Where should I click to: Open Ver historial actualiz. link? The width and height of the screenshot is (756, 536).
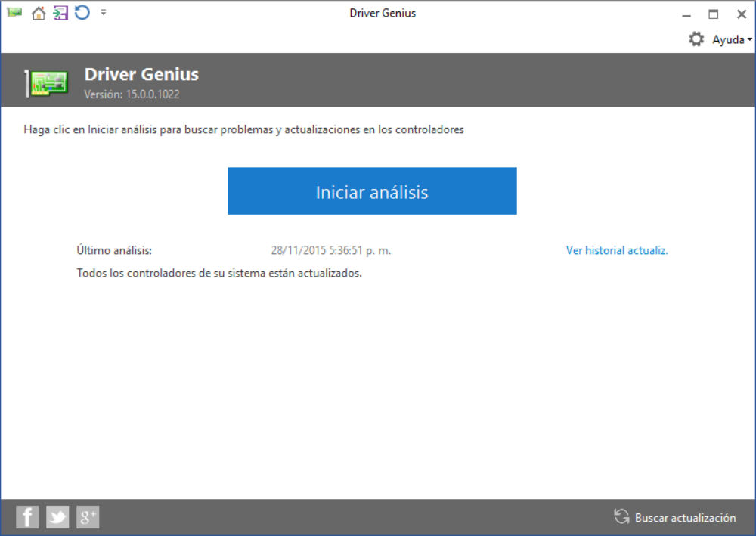(617, 250)
